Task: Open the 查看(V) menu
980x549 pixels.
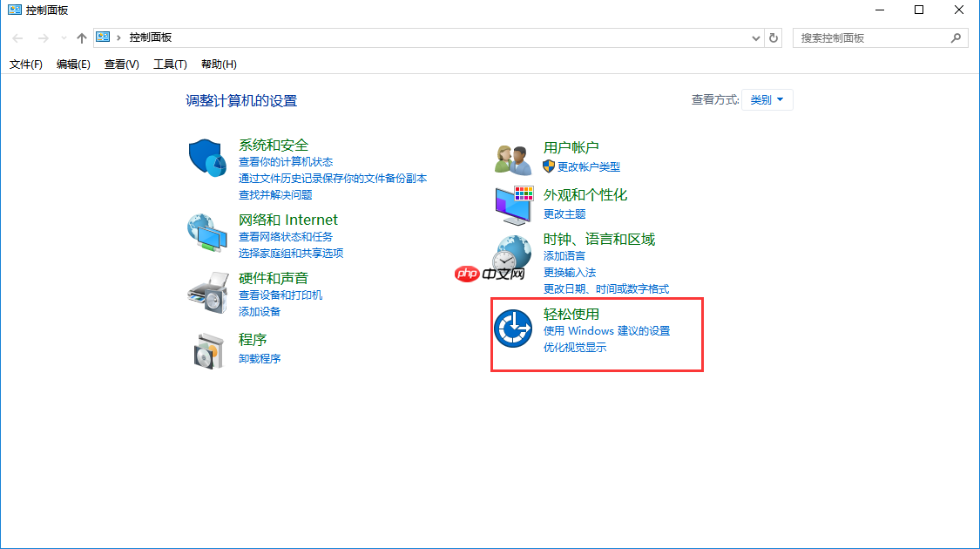Action: pyautogui.click(x=120, y=64)
